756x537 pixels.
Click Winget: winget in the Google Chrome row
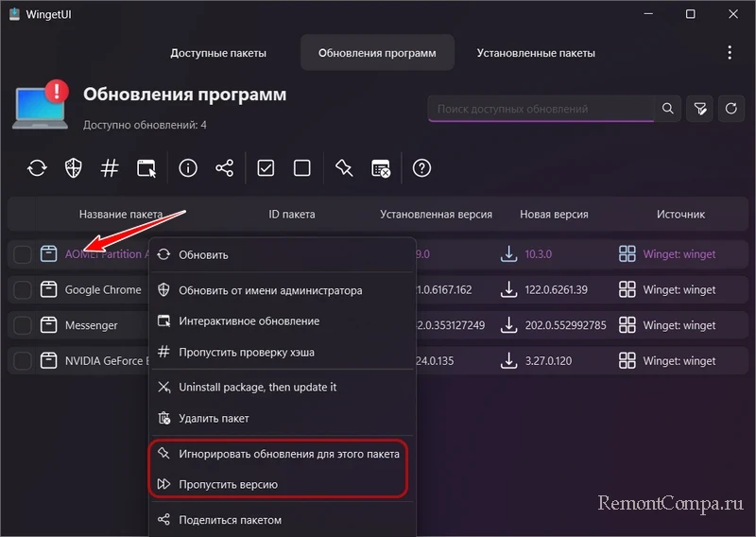tap(679, 290)
